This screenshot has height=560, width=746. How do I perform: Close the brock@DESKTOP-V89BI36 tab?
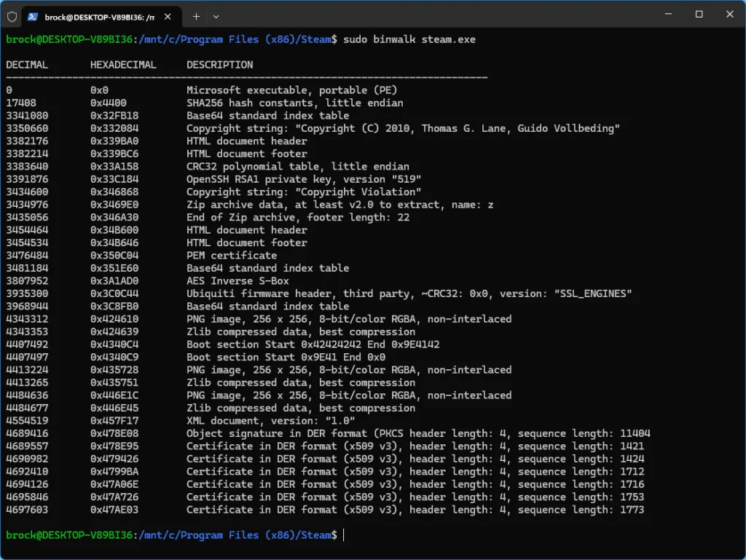tap(170, 16)
